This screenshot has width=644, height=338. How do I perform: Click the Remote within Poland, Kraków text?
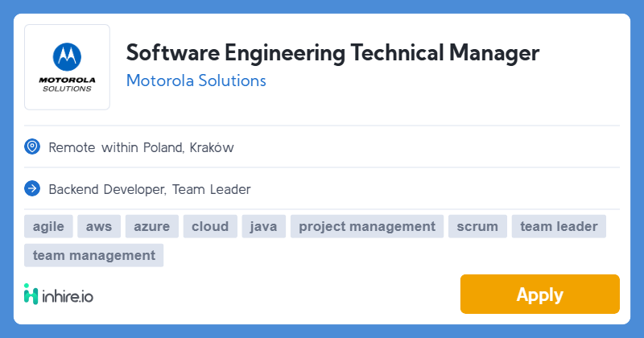click(142, 147)
